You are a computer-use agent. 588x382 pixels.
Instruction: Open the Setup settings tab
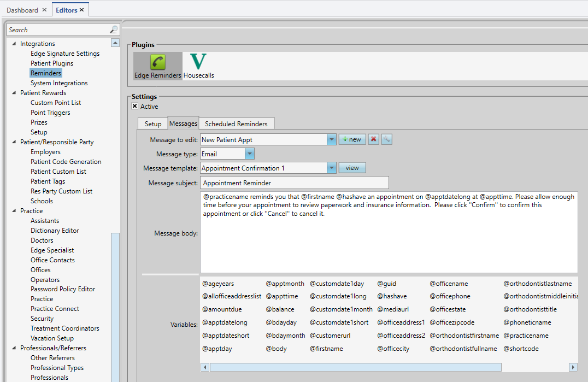pos(153,124)
